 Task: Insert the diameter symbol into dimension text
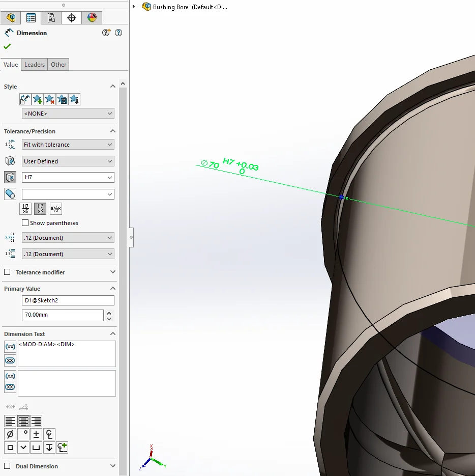(x=10, y=434)
